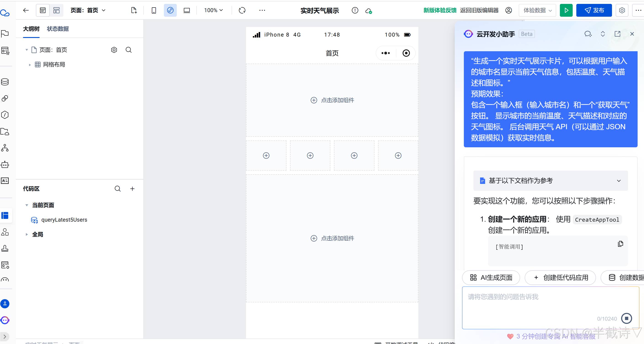Toggle assistant panel height with up-down chevrons
The height and width of the screenshot is (344, 644).
(x=603, y=34)
